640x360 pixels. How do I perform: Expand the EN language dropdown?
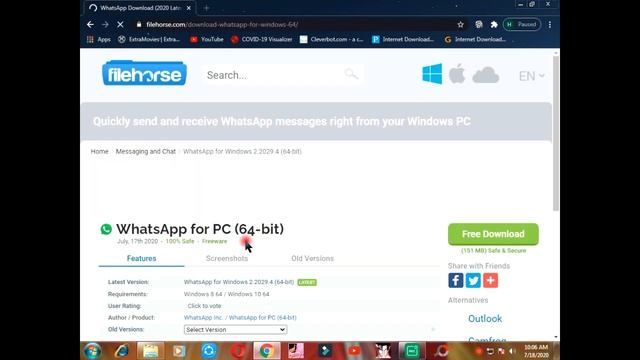(x=531, y=76)
